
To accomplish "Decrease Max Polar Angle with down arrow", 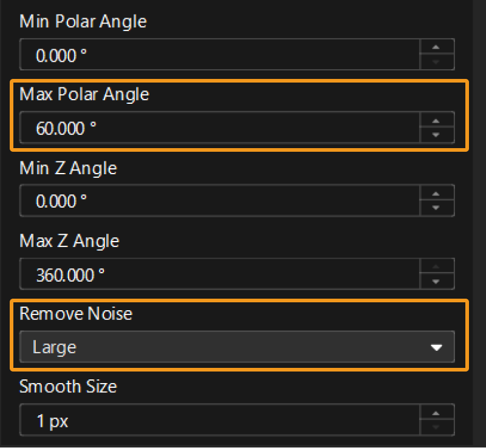I will [436, 135].
